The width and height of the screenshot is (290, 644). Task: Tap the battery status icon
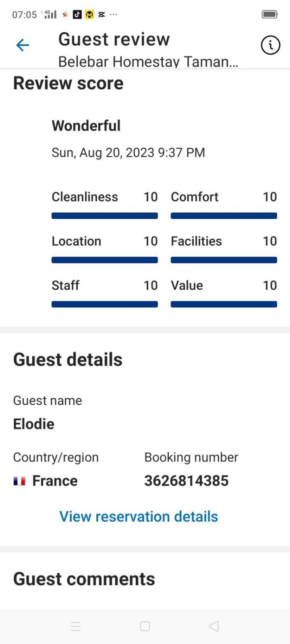point(269,14)
